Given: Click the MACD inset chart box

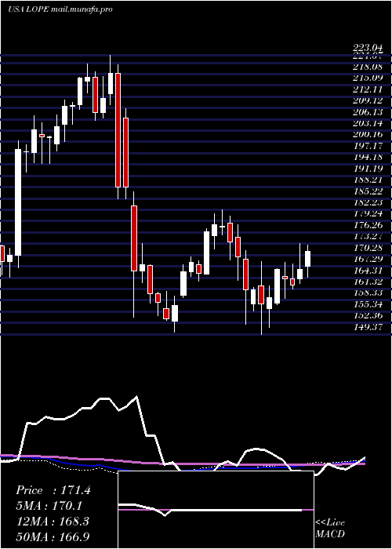Looking at the screenshot, I should pyautogui.click(x=216, y=510).
